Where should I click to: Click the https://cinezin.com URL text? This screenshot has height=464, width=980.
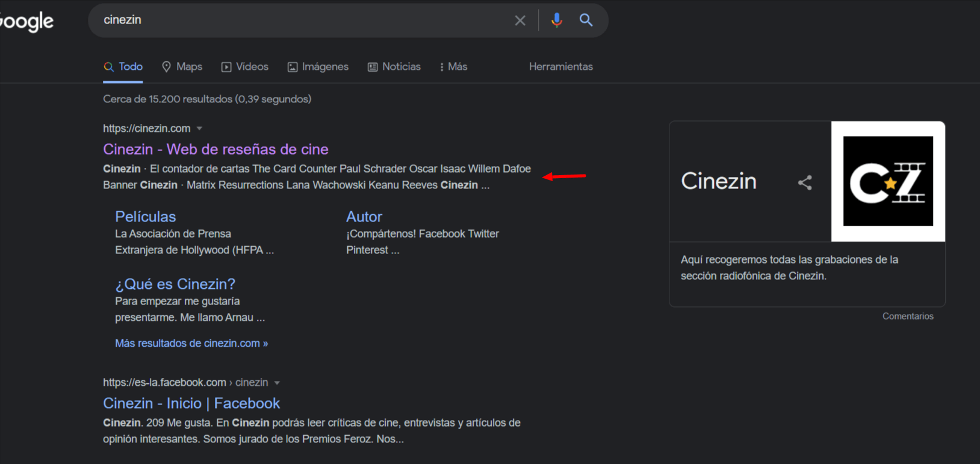[146, 128]
